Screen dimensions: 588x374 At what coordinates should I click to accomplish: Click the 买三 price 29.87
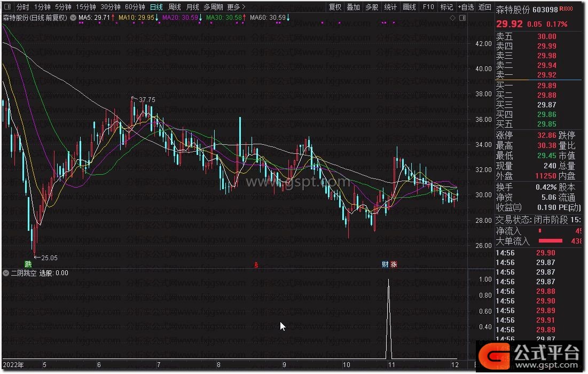pos(547,105)
